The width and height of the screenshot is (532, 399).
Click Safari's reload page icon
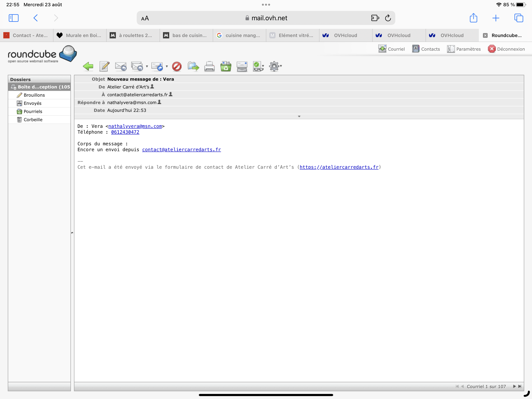[388, 18]
